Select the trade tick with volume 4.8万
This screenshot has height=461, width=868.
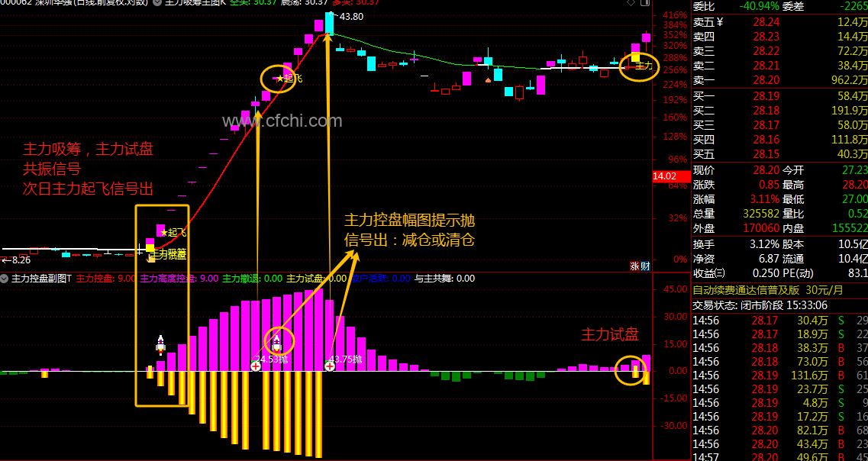tap(780, 403)
